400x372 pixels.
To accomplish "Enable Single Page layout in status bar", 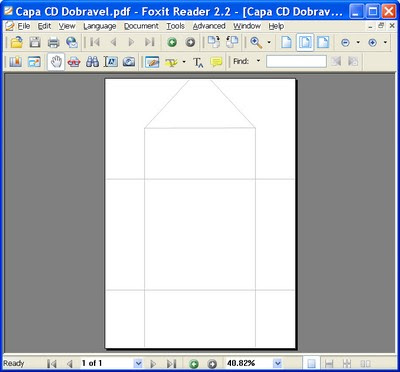I will (311, 363).
